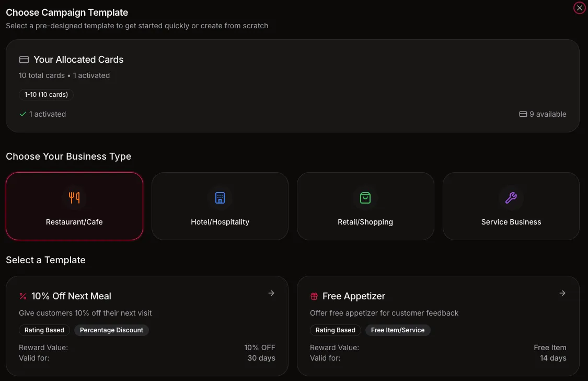
Task: Click the green checkmark beside 1 activated
Action: tap(22, 114)
